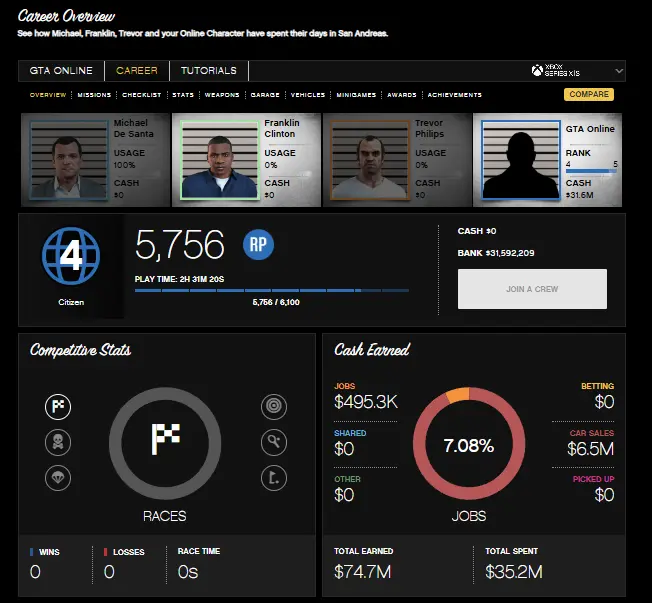Select Franklin Clinton's character card

click(x=246, y=160)
